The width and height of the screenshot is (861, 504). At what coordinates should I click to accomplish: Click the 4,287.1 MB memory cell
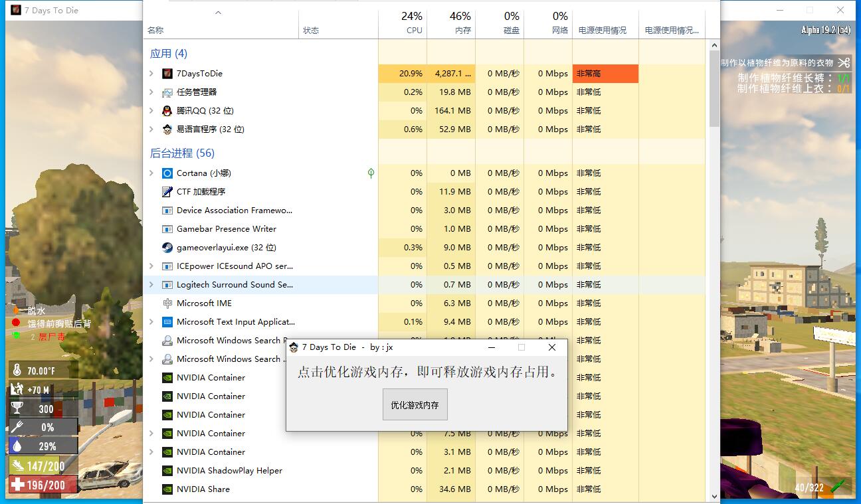pyautogui.click(x=451, y=74)
